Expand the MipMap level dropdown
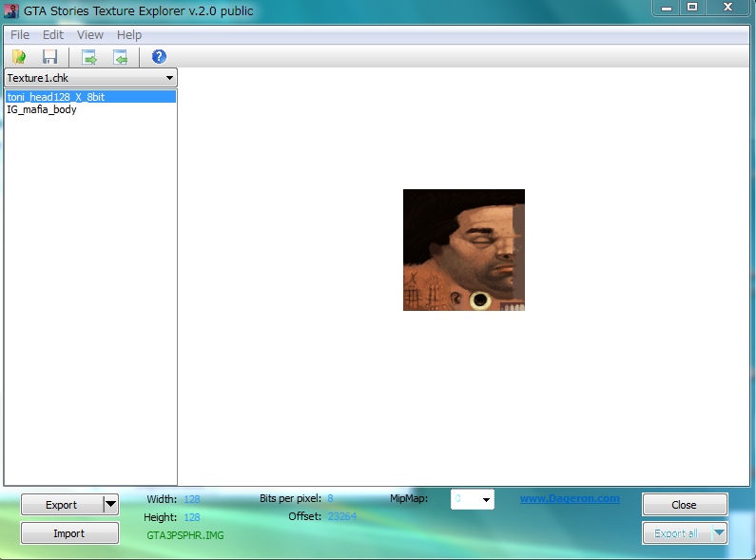Image resolution: width=756 pixels, height=560 pixels. click(x=487, y=499)
